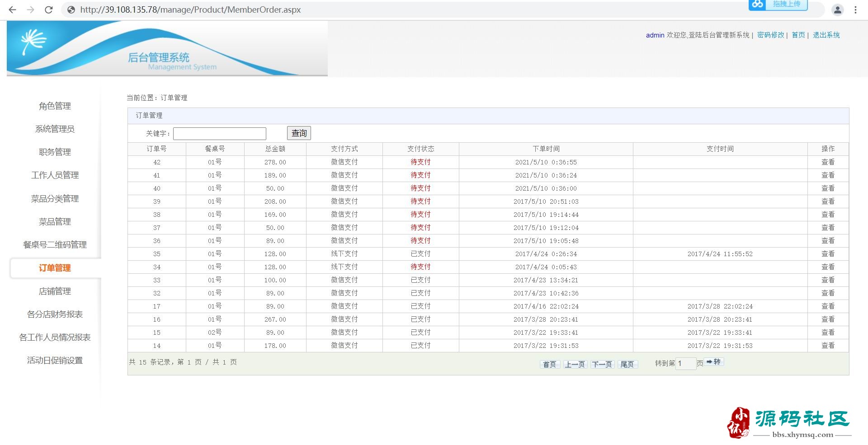
Task: Open 各工作人员情况报表 in the sidebar
Action: 55,337
